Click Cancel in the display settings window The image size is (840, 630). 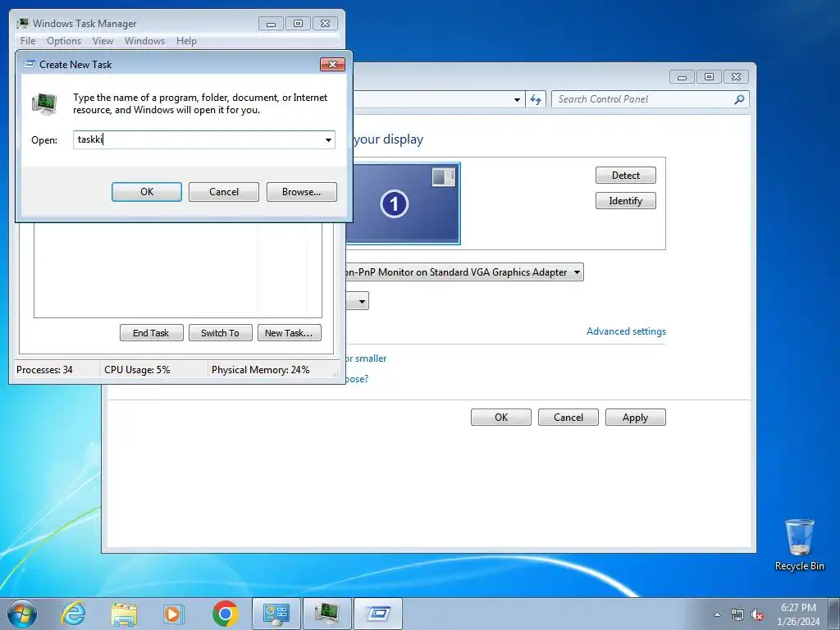coord(568,418)
